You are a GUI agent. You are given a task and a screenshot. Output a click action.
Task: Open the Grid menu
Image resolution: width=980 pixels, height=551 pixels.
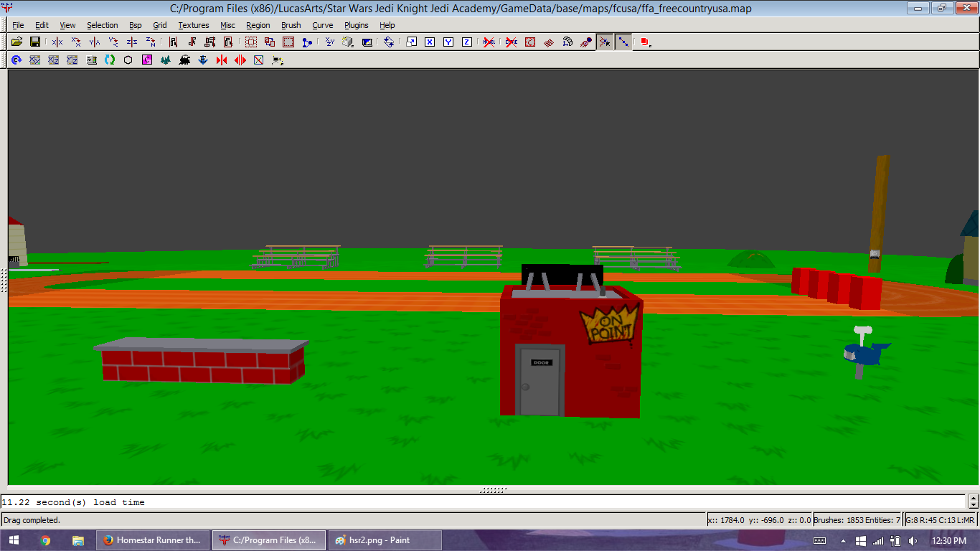click(160, 25)
